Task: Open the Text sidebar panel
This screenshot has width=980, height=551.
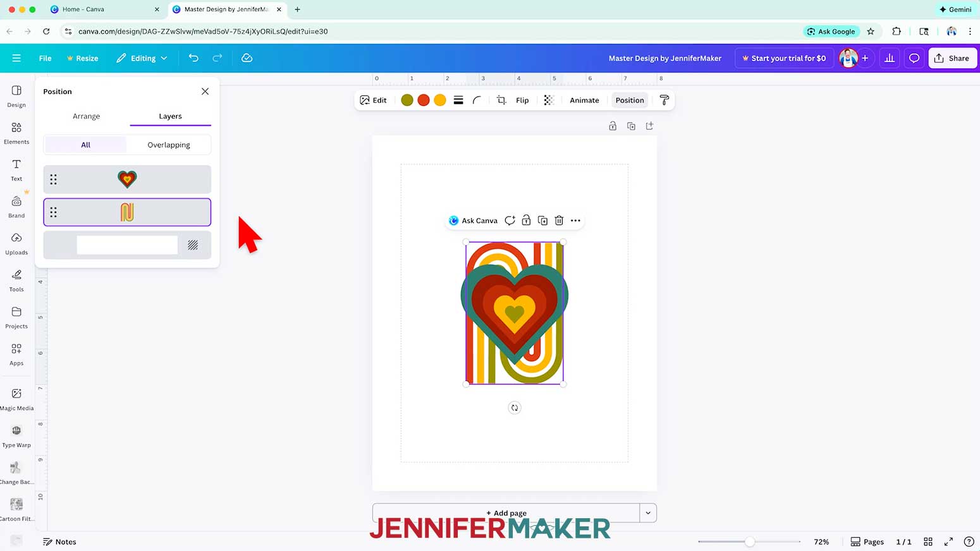Action: [16, 170]
